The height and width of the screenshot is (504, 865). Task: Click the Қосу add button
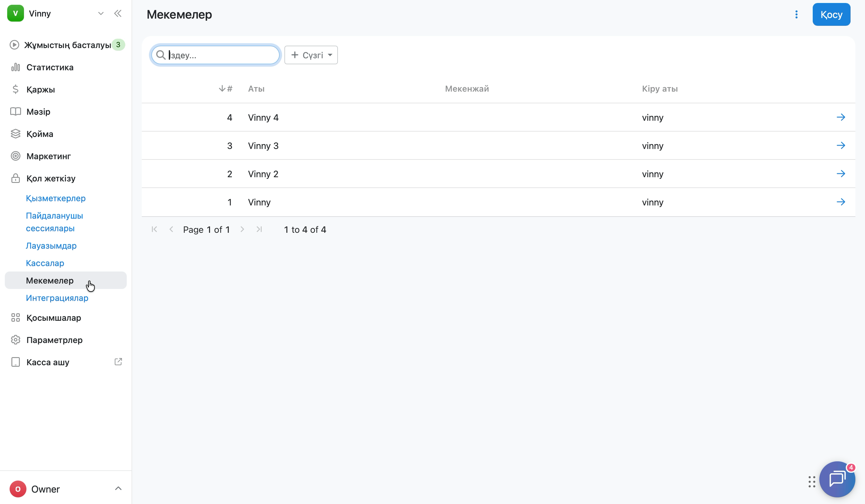click(x=831, y=14)
